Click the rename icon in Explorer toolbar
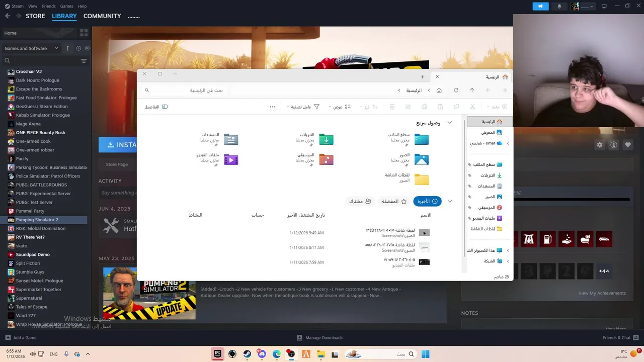 (x=424, y=107)
